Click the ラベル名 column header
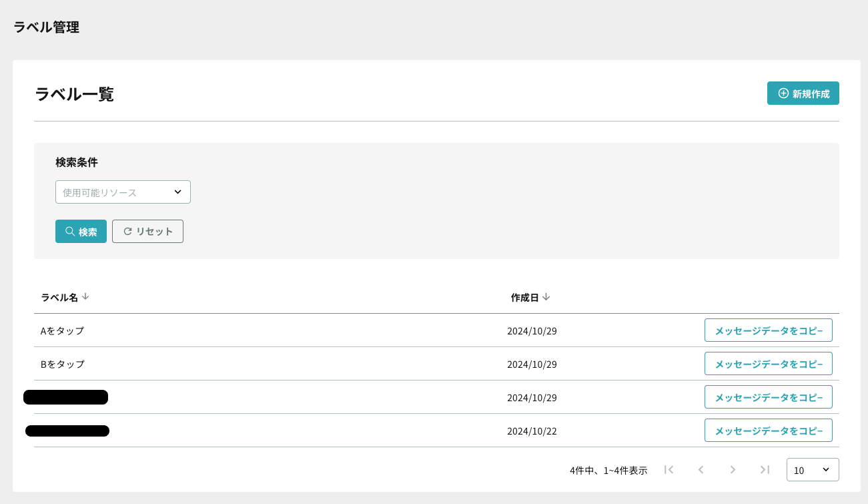 pos(59,297)
